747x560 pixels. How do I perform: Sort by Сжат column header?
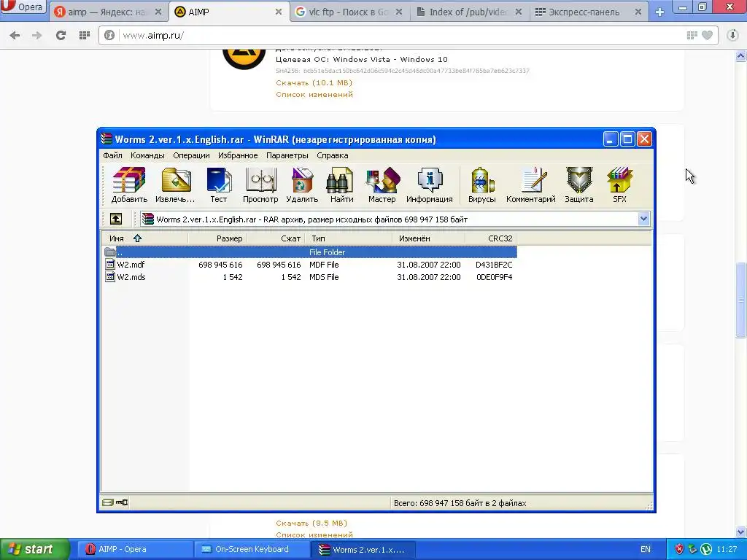tap(275, 238)
